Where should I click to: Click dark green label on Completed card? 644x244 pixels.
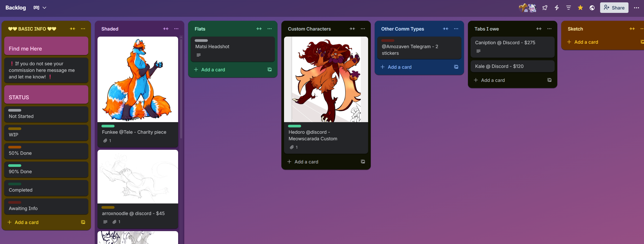tap(15, 184)
